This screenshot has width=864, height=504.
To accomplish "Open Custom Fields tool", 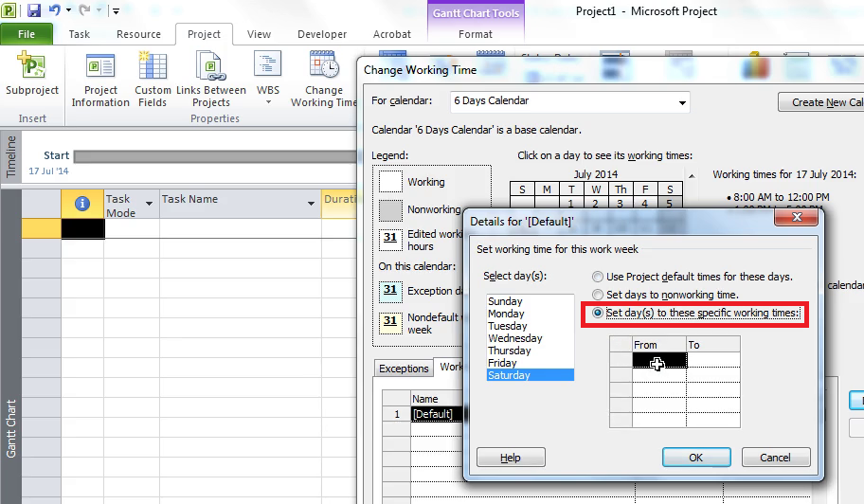I will coord(153,79).
